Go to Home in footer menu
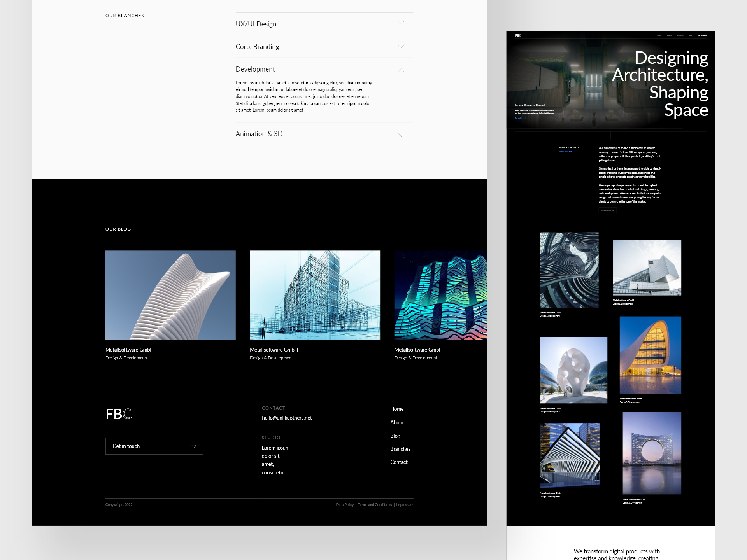This screenshot has width=747, height=560. coord(396,409)
